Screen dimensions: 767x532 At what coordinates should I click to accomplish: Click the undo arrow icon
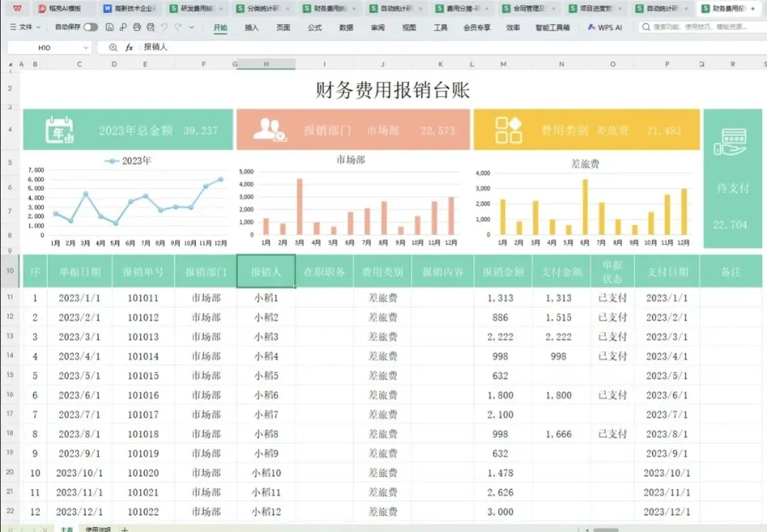tap(164, 28)
